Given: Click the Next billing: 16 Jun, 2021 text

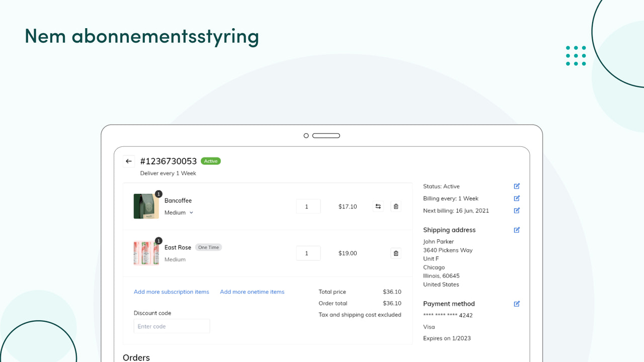Looking at the screenshot, I should coord(456,211).
